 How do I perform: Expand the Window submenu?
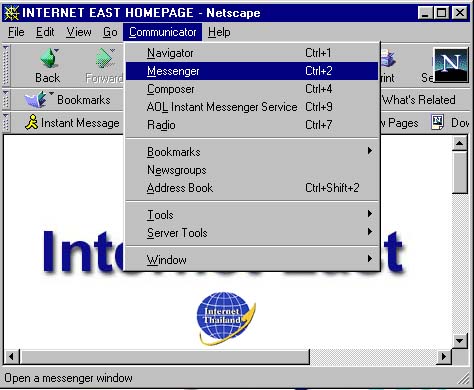point(252,260)
